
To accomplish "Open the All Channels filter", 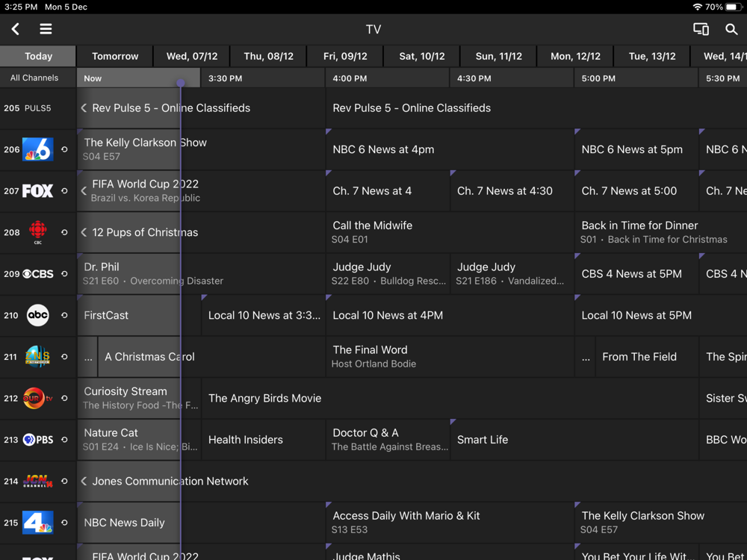I will 37,78.
